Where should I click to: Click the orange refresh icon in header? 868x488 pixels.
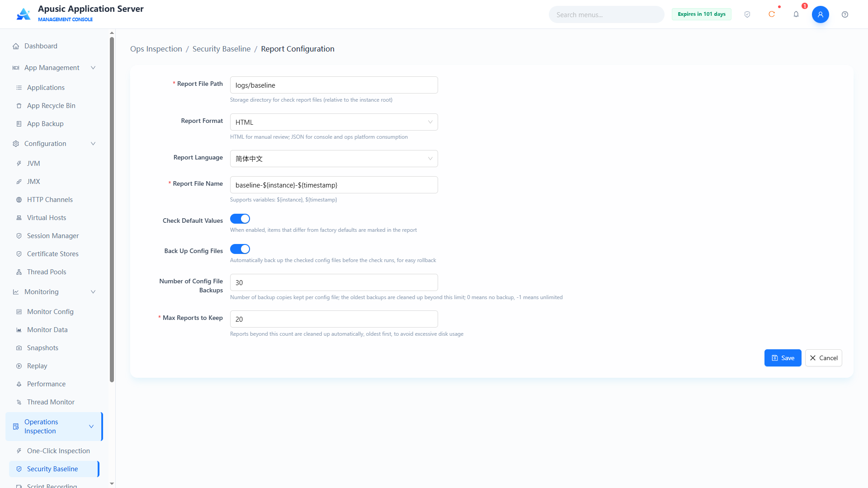click(x=772, y=14)
